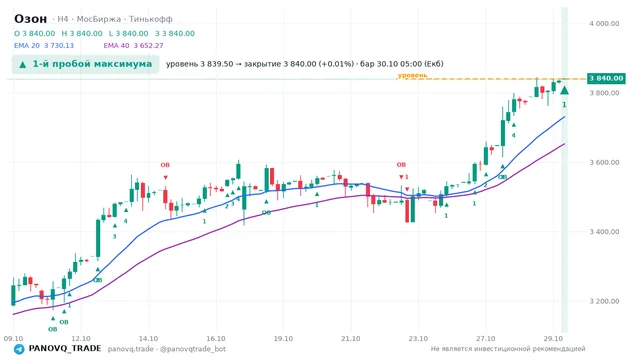Click the red OB marker above 23.10
Image resolution: width=640 pixels, height=360 pixels.
pyautogui.click(x=401, y=165)
